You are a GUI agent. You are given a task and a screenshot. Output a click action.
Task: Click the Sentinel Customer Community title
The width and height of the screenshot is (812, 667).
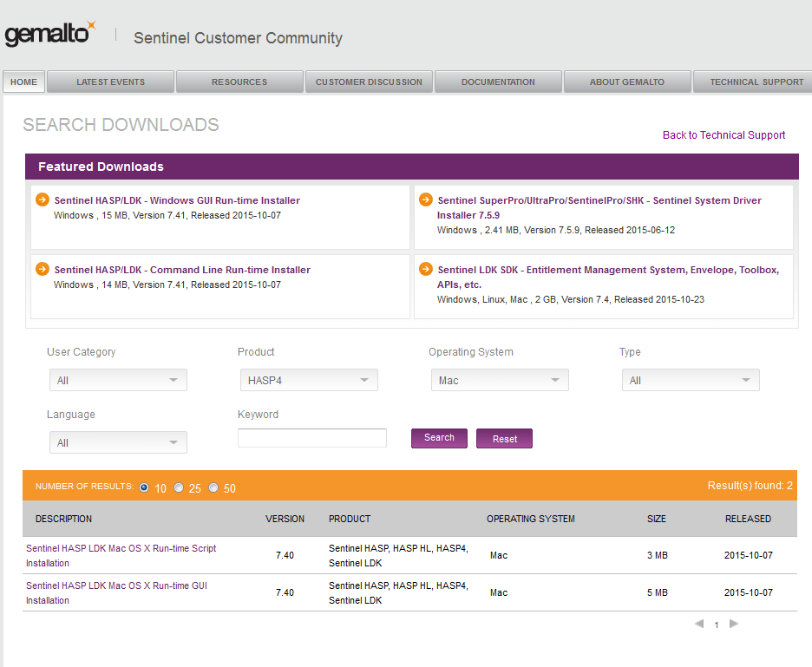tap(239, 38)
